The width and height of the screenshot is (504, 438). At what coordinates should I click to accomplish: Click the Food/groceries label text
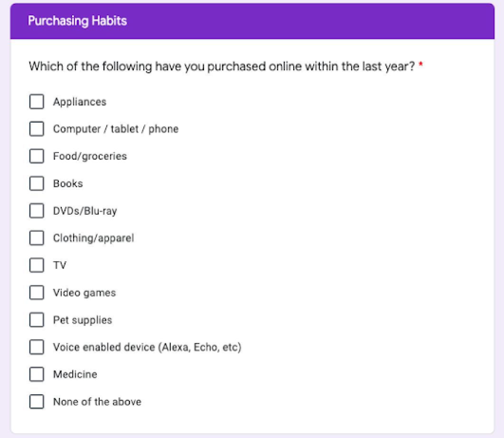[90, 156]
